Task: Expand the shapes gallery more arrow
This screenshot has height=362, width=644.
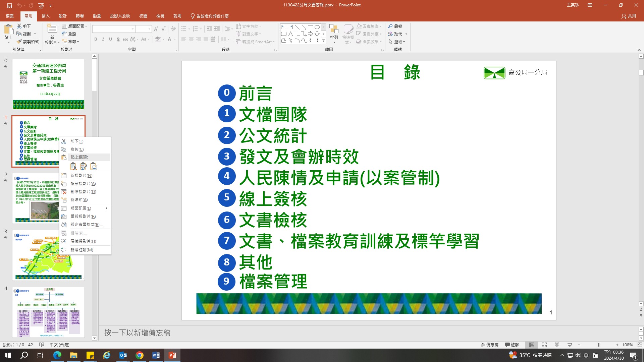Action: coord(323,41)
